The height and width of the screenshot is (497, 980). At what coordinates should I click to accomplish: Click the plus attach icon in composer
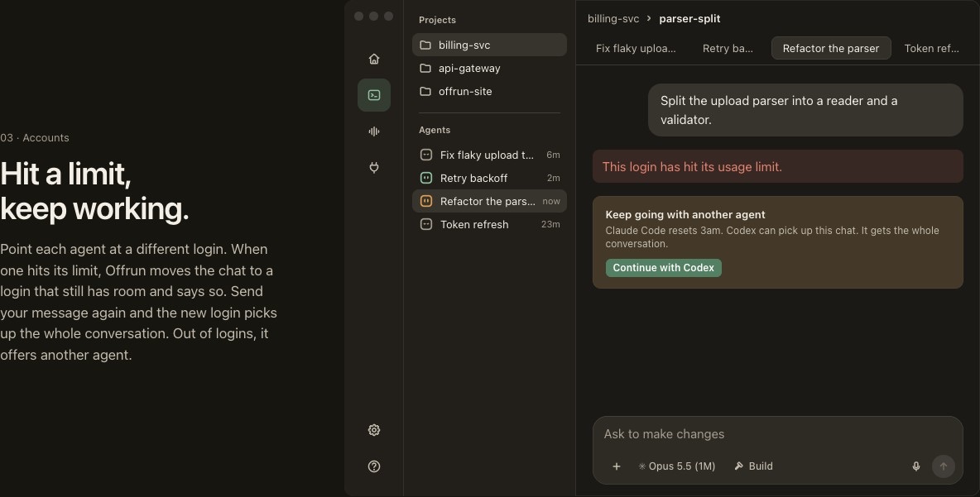click(617, 466)
